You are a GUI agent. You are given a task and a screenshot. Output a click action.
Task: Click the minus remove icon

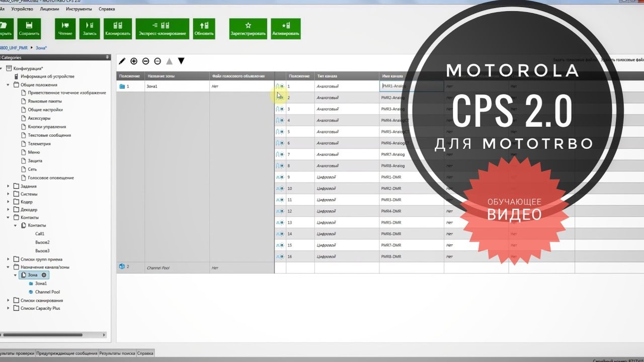[145, 61]
